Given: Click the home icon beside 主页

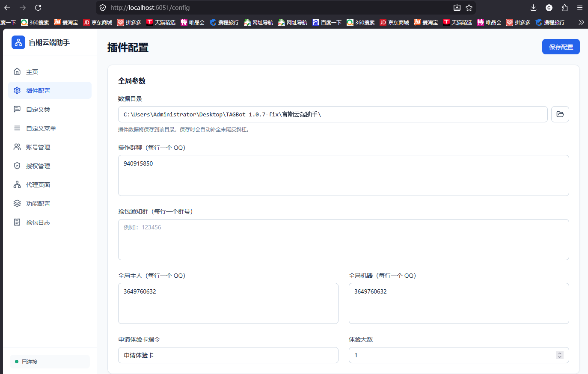Looking at the screenshot, I should pos(17,71).
